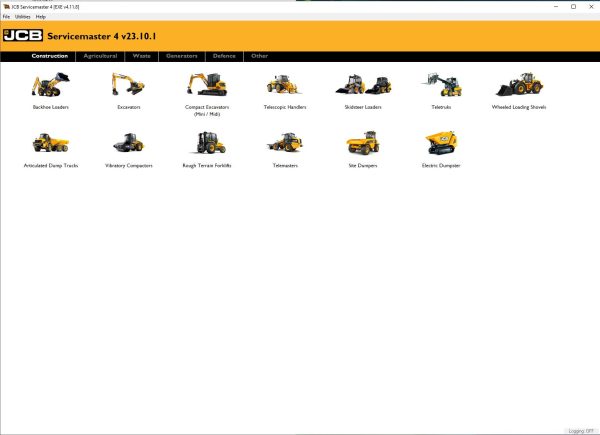Image resolution: width=600 pixels, height=435 pixels.
Task: Click the Servicemaster app icon in title bar
Action: [6, 7]
